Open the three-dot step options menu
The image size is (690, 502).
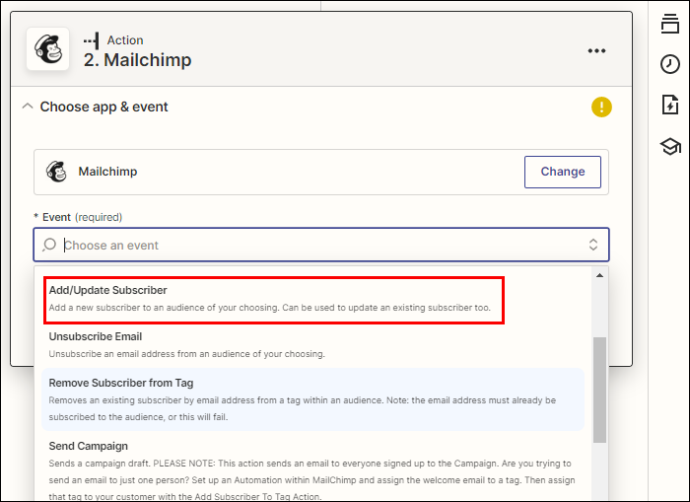click(x=596, y=51)
